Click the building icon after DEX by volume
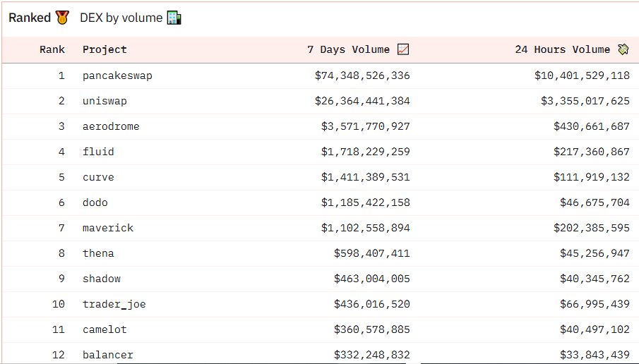Image resolution: width=639 pixels, height=364 pixels. [x=174, y=18]
